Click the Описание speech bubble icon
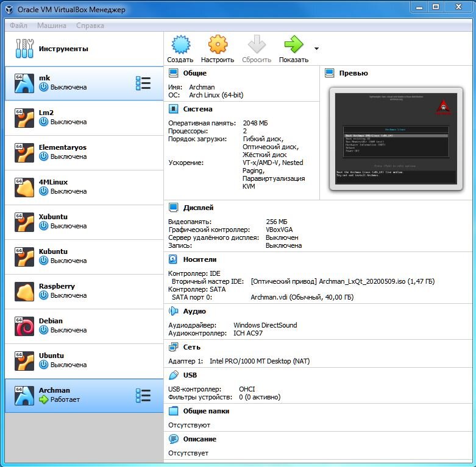This screenshot has width=476, height=467. [173, 439]
